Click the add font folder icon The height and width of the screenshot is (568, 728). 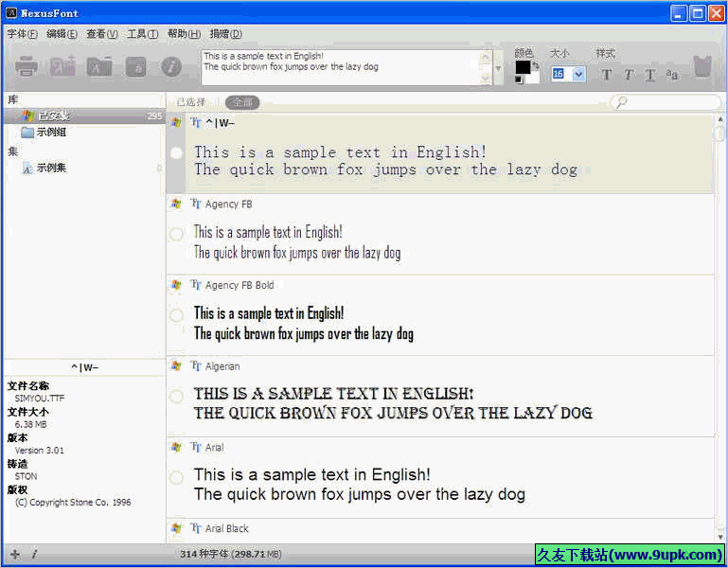tap(99, 66)
